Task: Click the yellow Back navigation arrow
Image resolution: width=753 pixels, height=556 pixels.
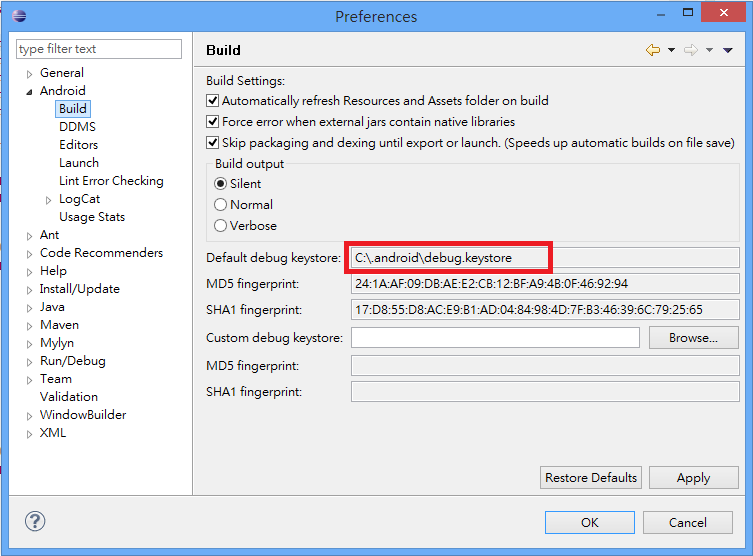Action: coord(653,50)
